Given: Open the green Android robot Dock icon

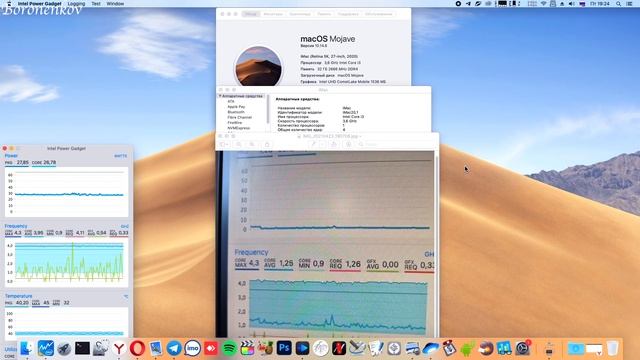Looking at the screenshot, I should coord(468,349).
